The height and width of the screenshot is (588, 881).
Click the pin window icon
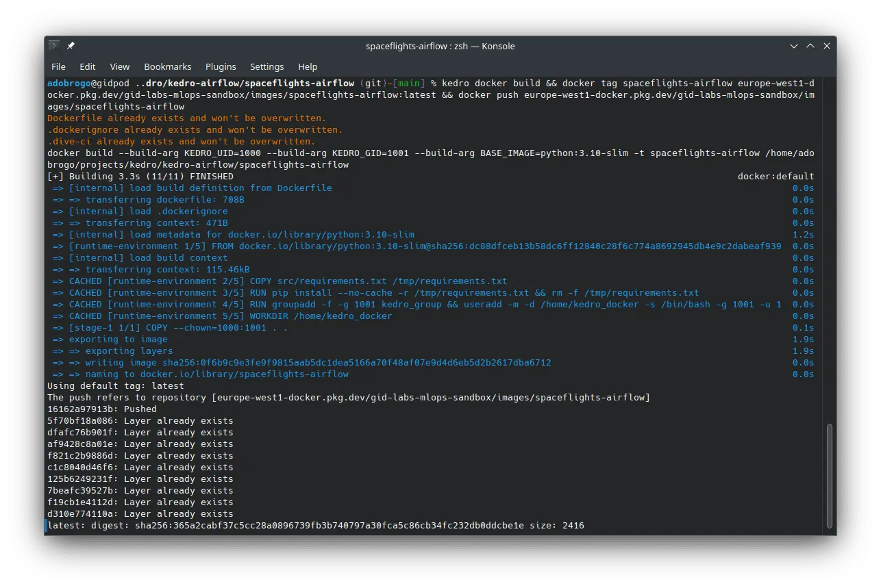(71, 46)
